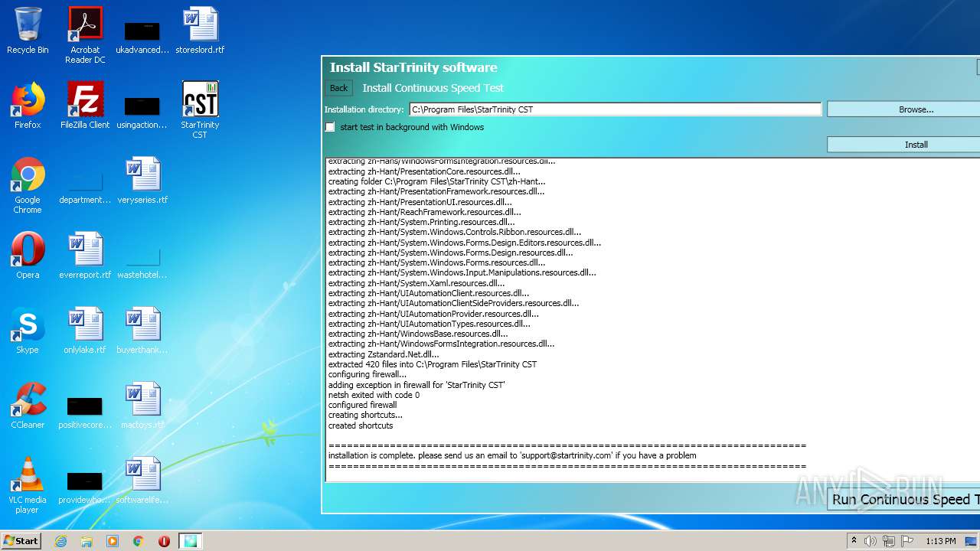980x551 pixels.
Task: Launch StarTrinity CST desktop shortcut
Action: [x=200, y=110]
